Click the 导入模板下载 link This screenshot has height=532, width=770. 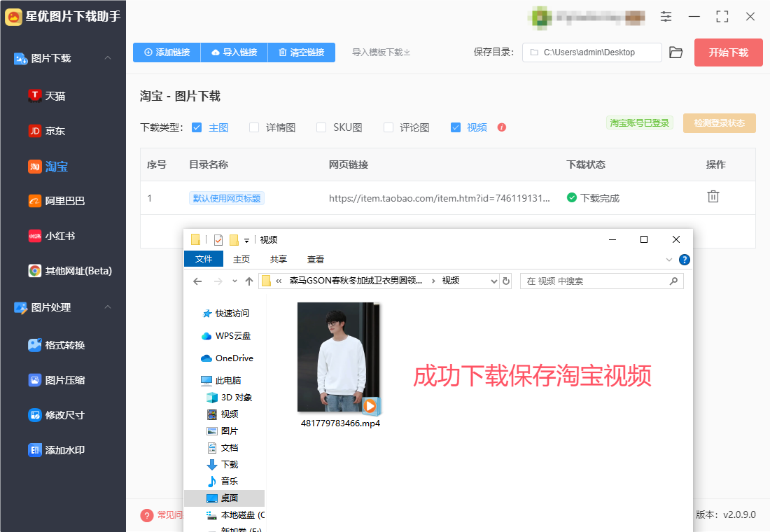point(381,52)
